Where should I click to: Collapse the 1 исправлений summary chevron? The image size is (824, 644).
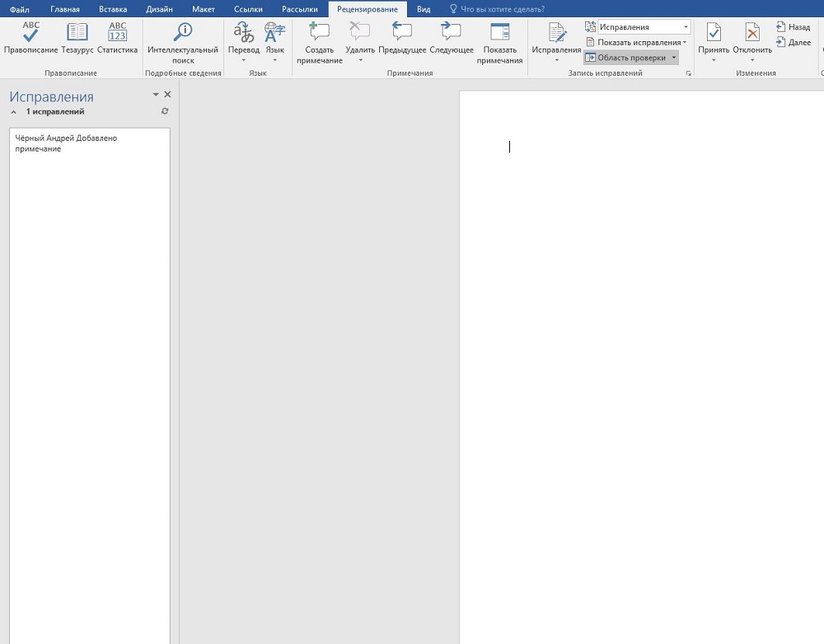tap(14, 112)
